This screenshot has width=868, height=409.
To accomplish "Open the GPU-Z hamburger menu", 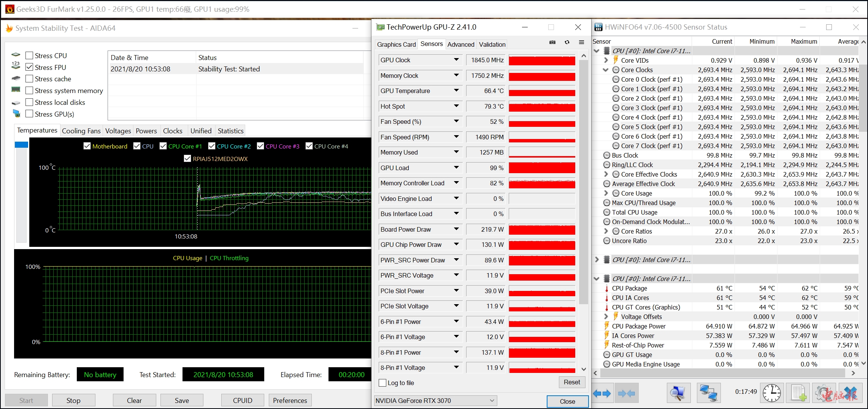I will (581, 42).
